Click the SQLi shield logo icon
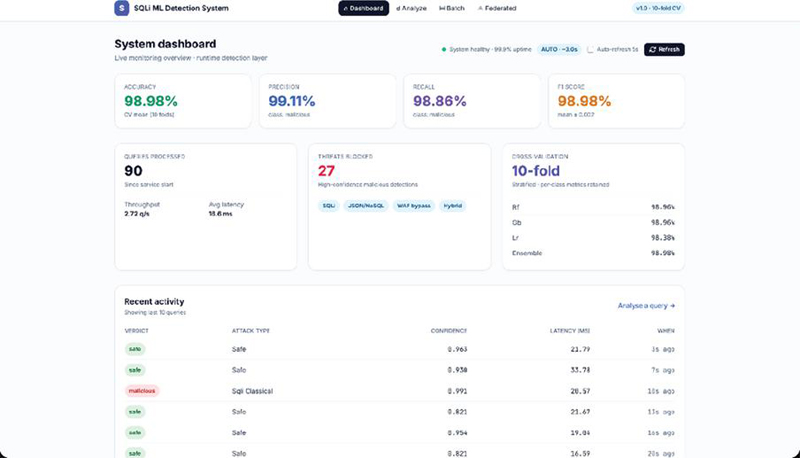The image size is (800, 458). [121, 8]
